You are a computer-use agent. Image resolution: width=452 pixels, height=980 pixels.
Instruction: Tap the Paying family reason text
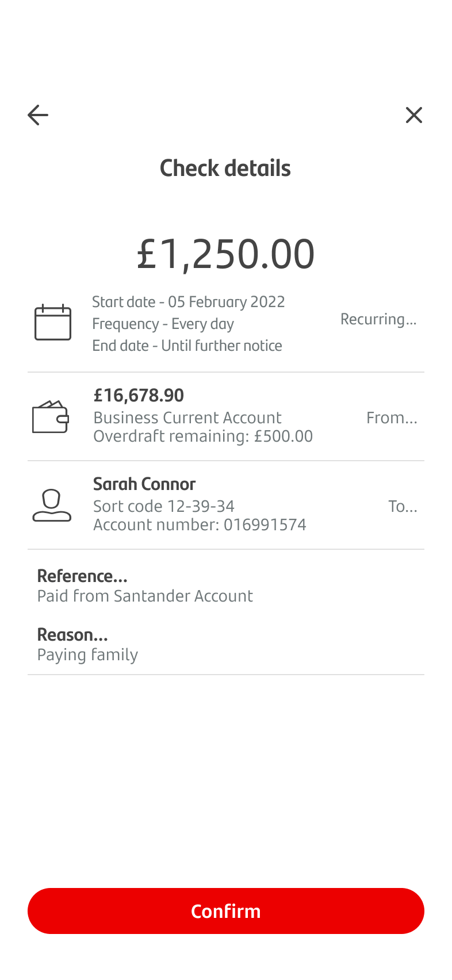[x=87, y=654]
